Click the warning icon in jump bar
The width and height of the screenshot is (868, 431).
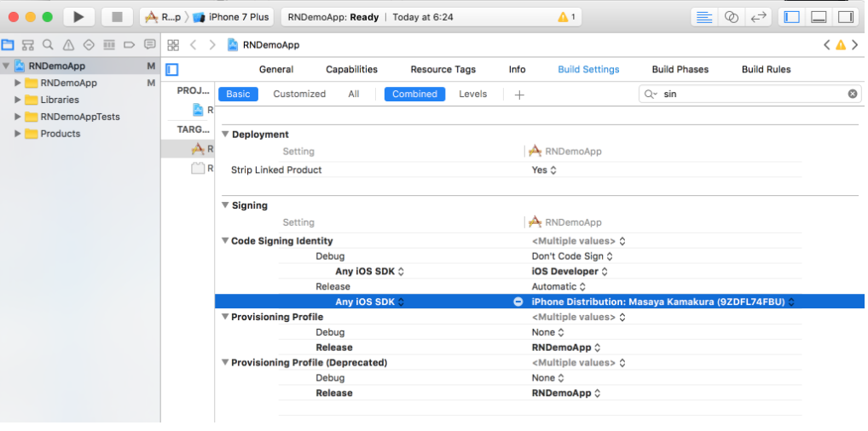click(x=841, y=45)
